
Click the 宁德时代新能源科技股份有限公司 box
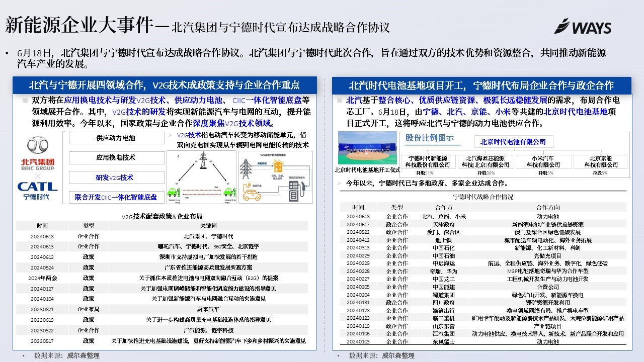428,161
